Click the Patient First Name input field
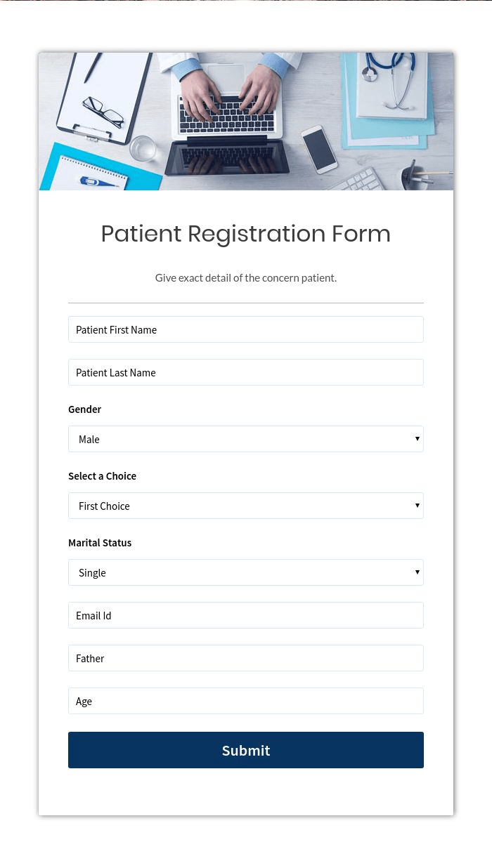492x868 pixels. pos(246,329)
